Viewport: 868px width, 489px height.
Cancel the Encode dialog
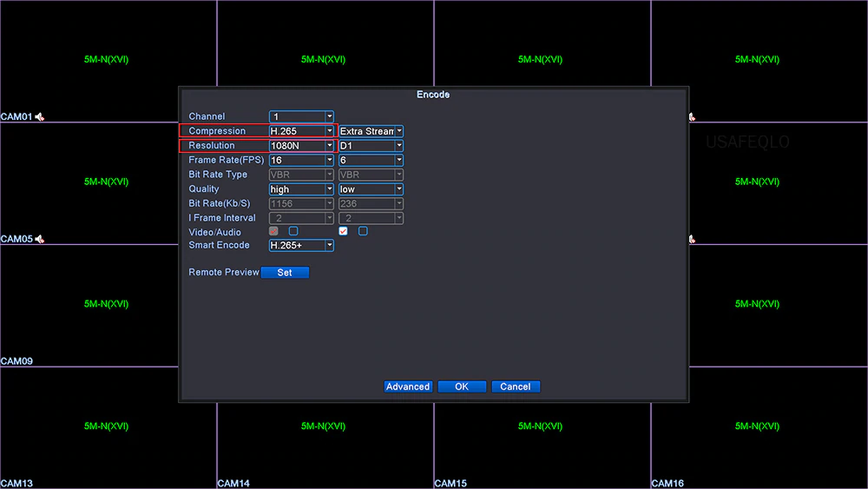click(x=516, y=387)
